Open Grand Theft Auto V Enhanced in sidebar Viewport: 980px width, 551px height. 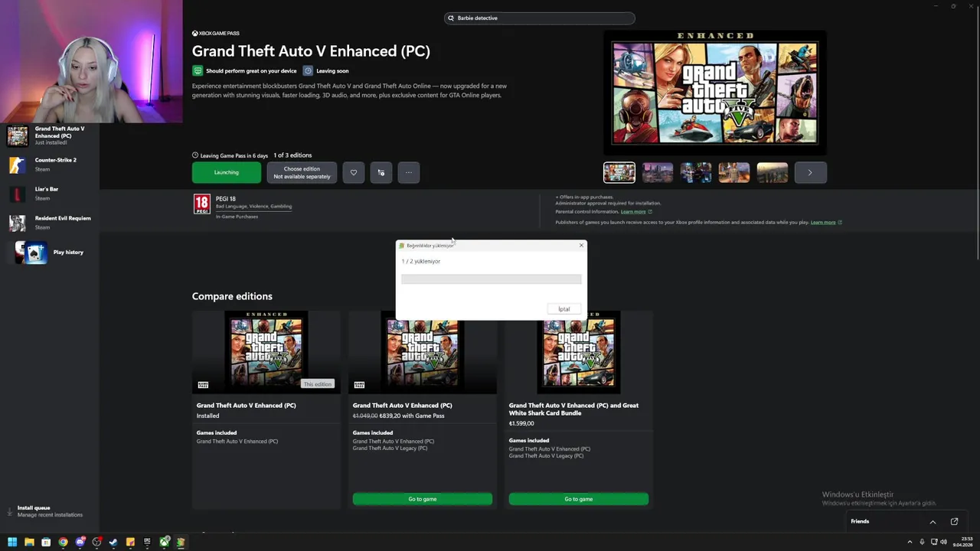coord(50,135)
